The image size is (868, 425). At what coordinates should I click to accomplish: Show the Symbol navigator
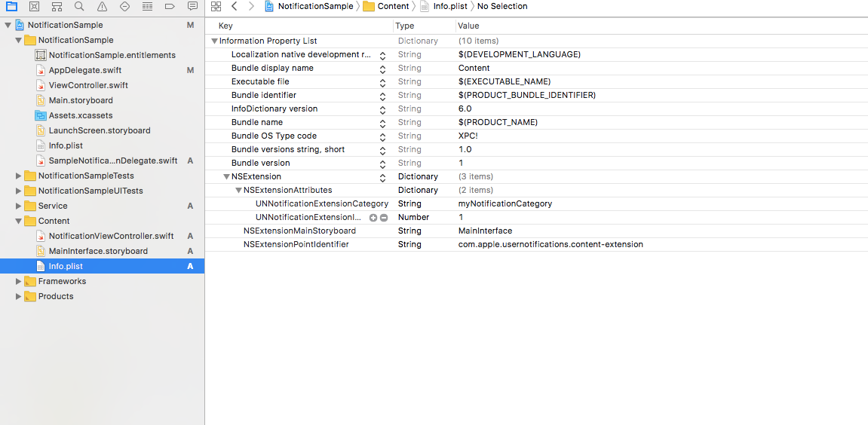pos(57,7)
